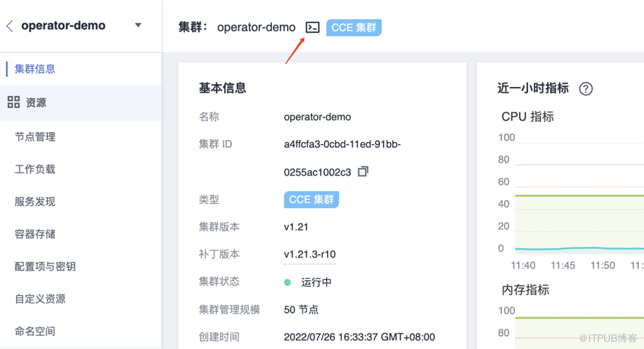The width and height of the screenshot is (644, 349).
Task: Open the 集群信息 menu item
Action: point(35,69)
